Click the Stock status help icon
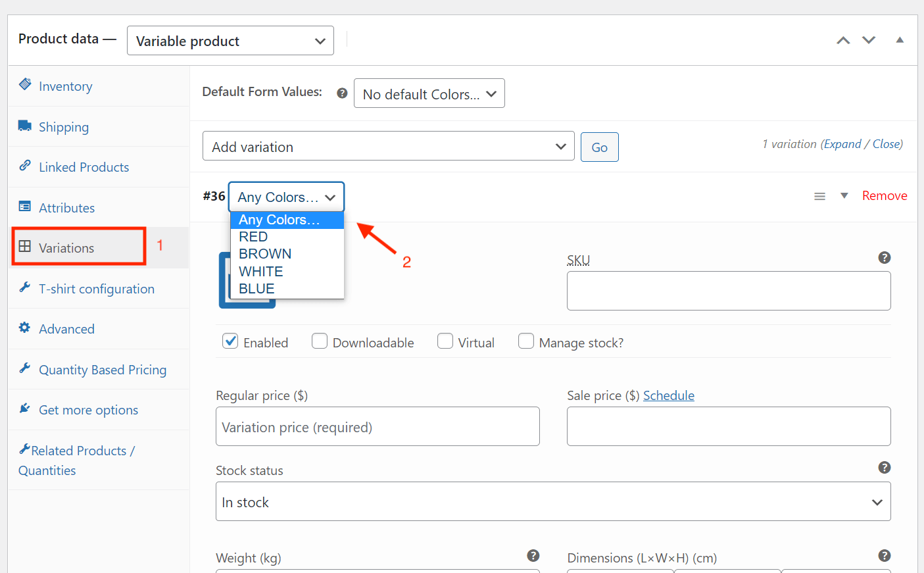 click(884, 468)
